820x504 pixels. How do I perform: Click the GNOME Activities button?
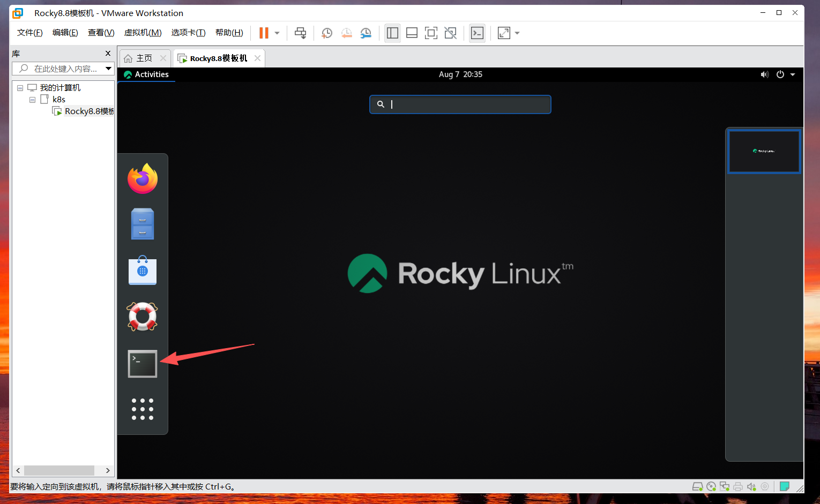(x=146, y=74)
